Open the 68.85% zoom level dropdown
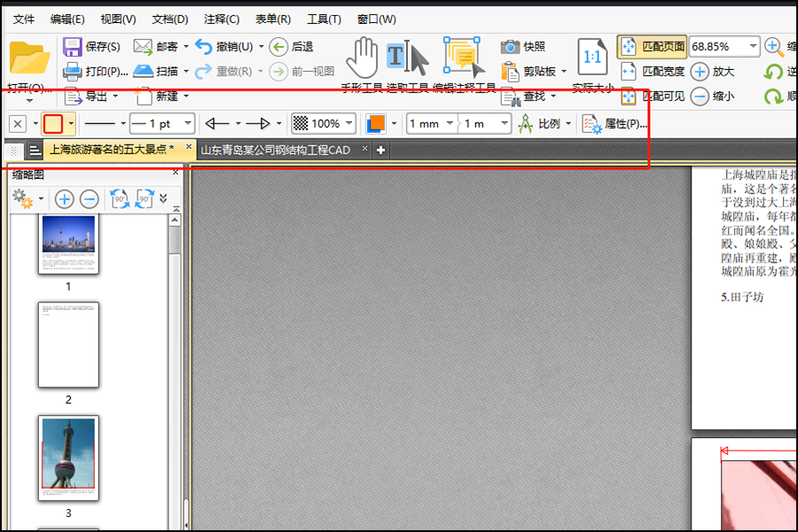This screenshot has height=532, width=798. (753, 46)
